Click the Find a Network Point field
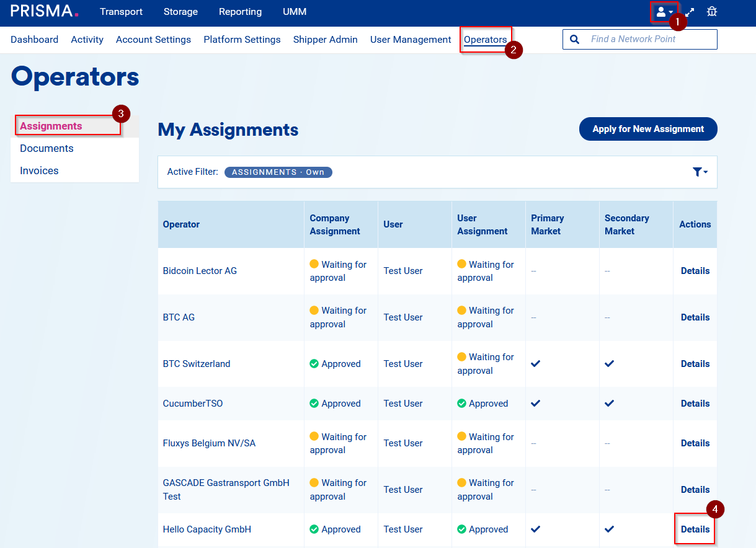756x548 pixels. (x=648, y=39)
